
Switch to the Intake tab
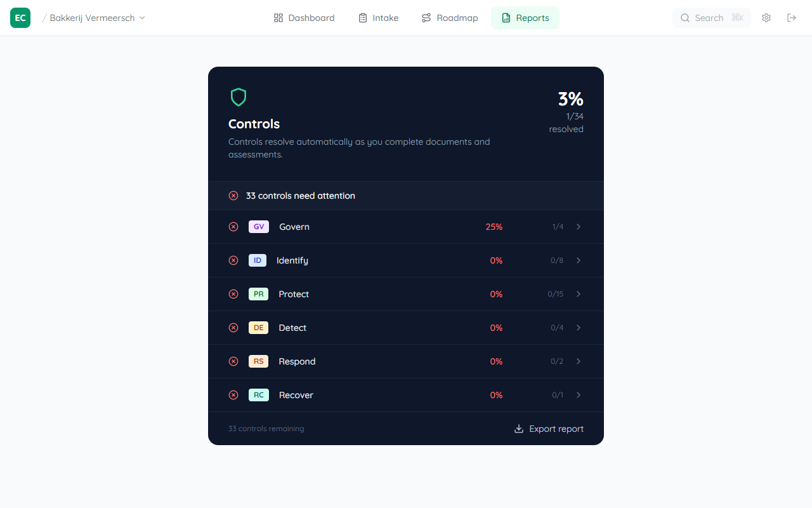pos(378,18)
